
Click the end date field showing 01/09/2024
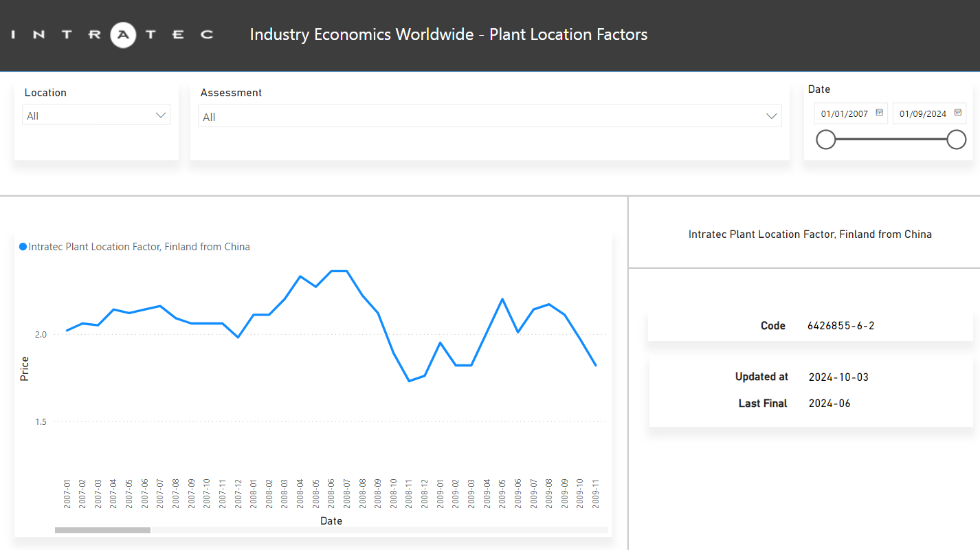point(922,113)
